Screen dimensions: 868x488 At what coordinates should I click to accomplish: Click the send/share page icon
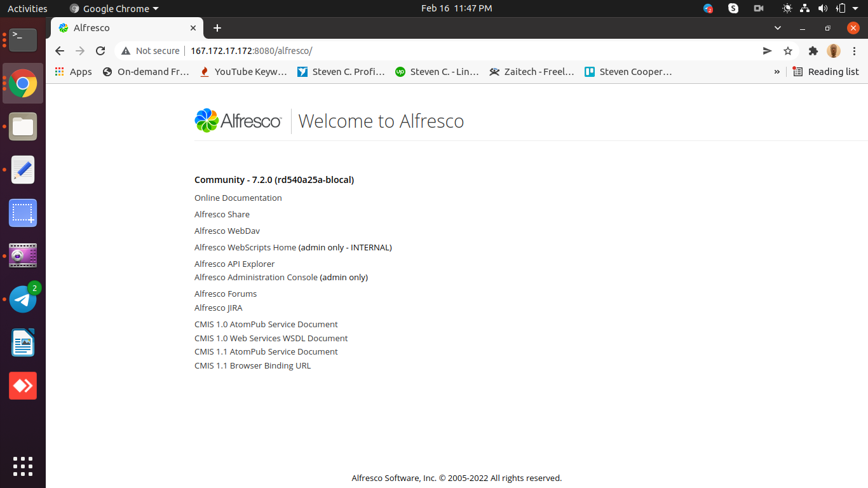(x=768, y=51)
